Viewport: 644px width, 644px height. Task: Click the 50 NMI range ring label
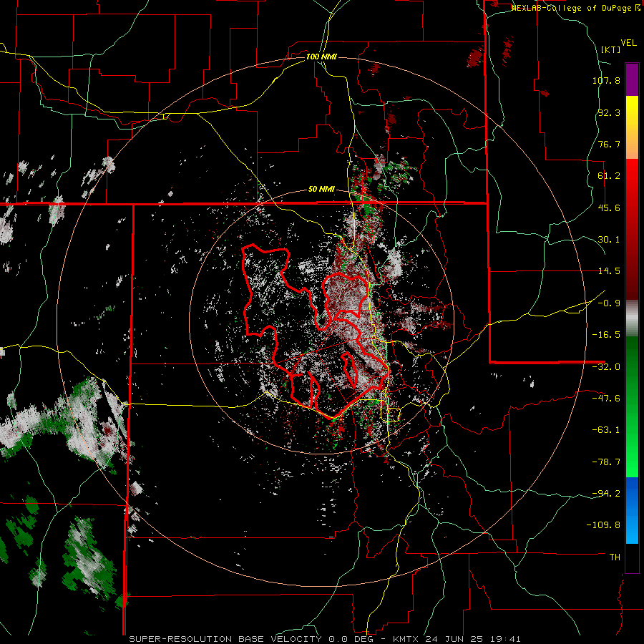[321, 190]
